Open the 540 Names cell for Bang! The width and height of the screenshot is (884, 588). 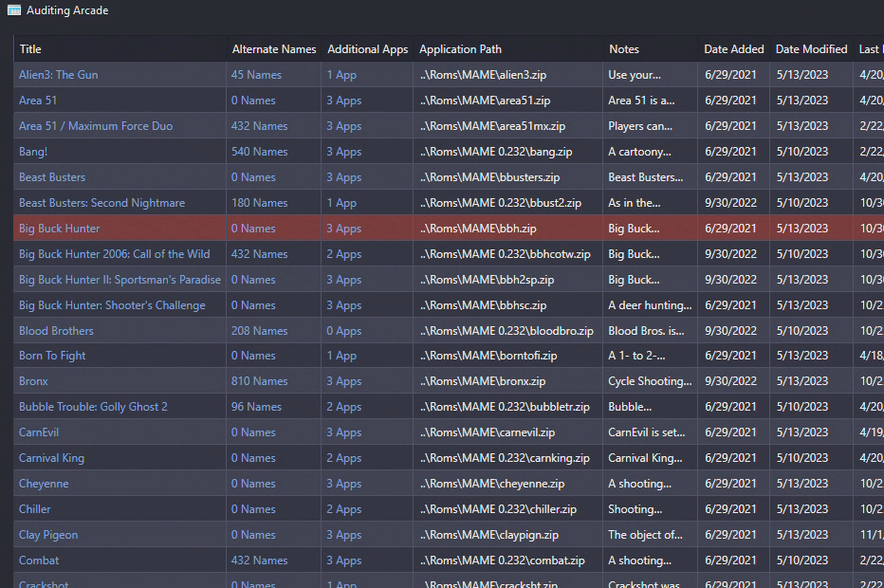click(259, 152)
